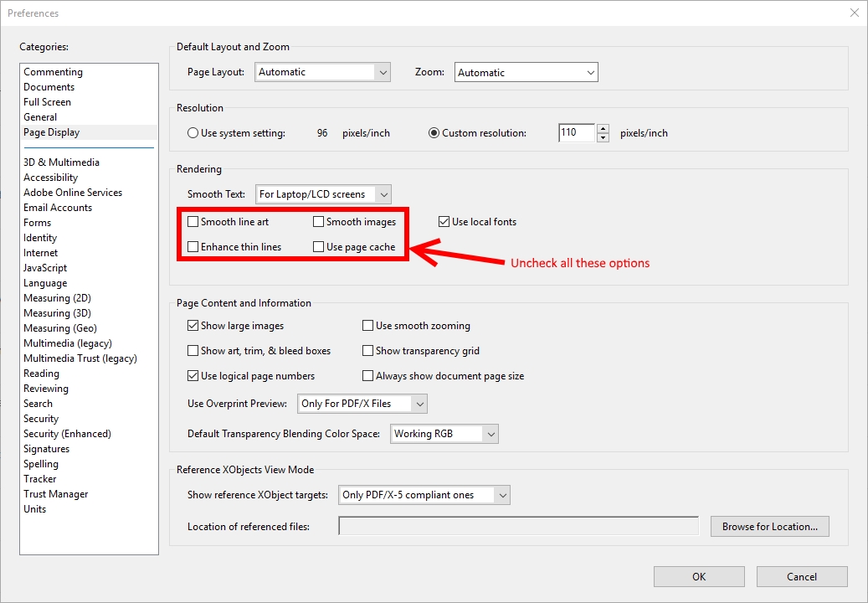Select Multimedia (legacy) category
Viewport: 868px width, 603px height.
click(68, 343)
